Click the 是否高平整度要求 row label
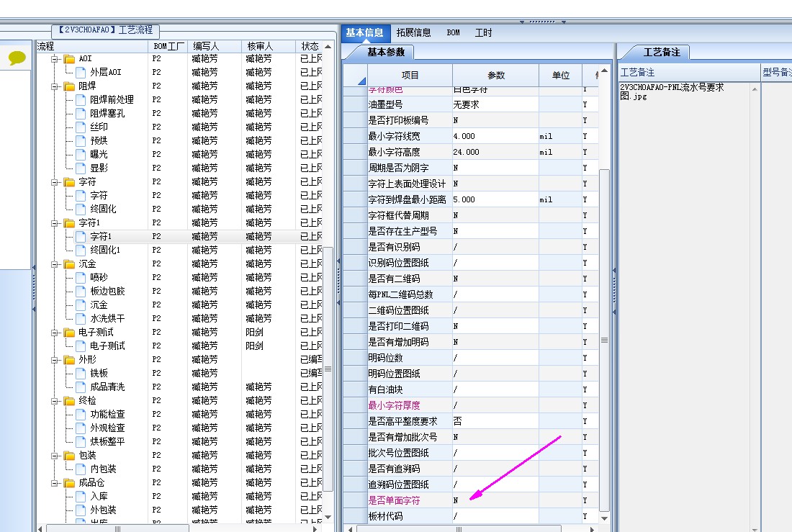This screenshot has width=792, height=532. [x=403, y=421]
